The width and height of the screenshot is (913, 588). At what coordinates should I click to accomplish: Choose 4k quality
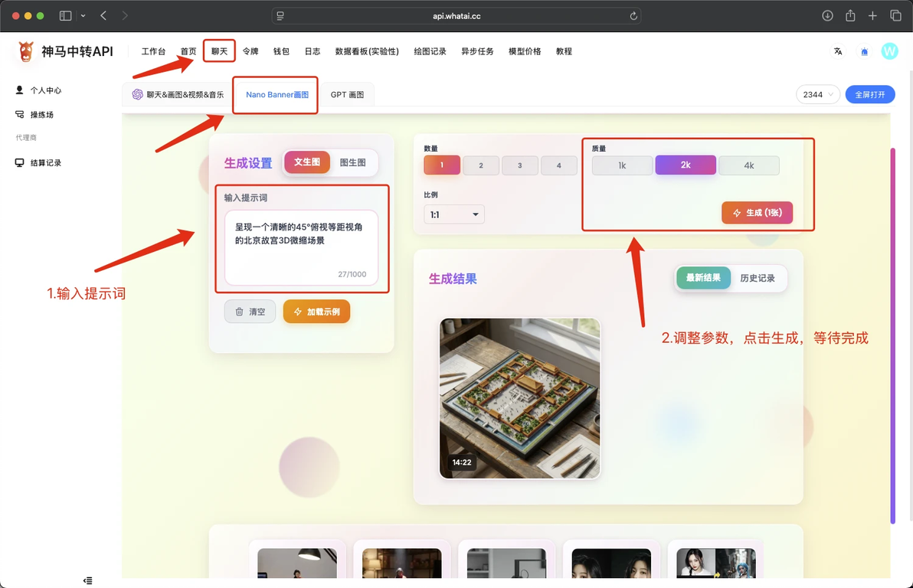(x=749, y=165)
